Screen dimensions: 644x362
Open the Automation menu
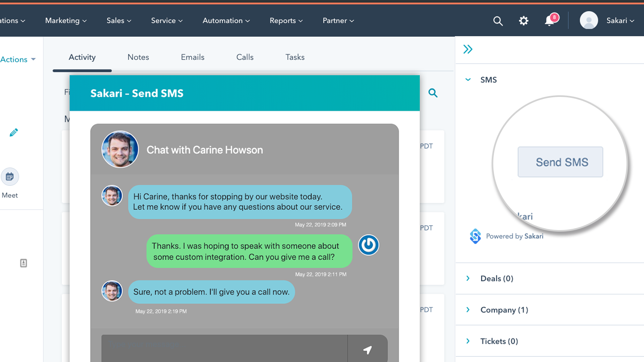point(226,21)
